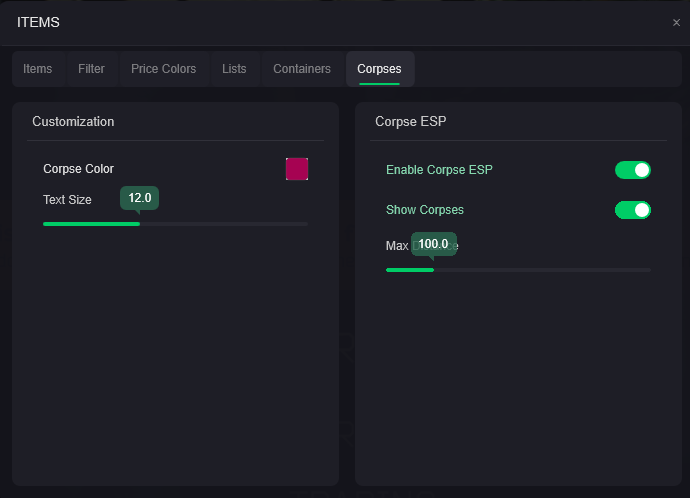Screen dimensions: 690x498
Task: Switch to the Items tab
Action: (38, 69)
